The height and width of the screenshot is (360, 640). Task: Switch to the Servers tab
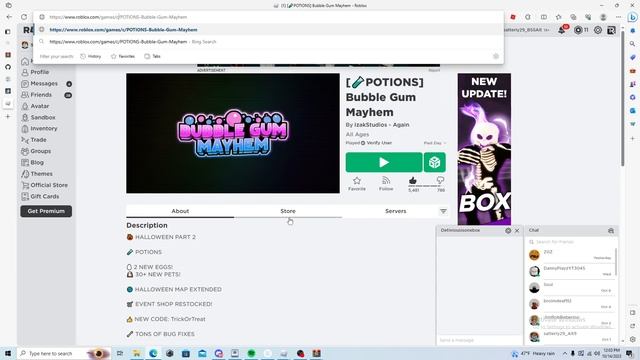396,211
